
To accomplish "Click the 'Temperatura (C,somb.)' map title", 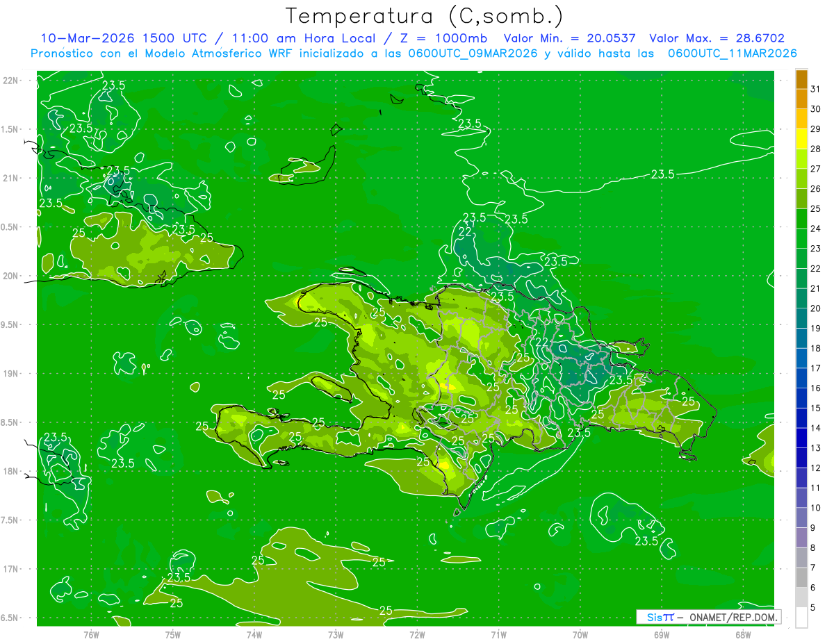I will coord(423,16).
